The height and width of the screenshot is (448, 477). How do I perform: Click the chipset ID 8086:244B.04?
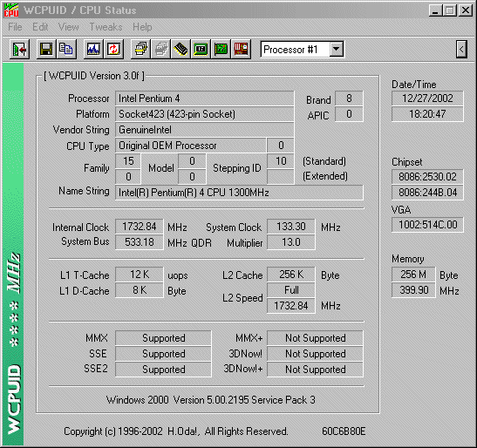tap(427, 193)
